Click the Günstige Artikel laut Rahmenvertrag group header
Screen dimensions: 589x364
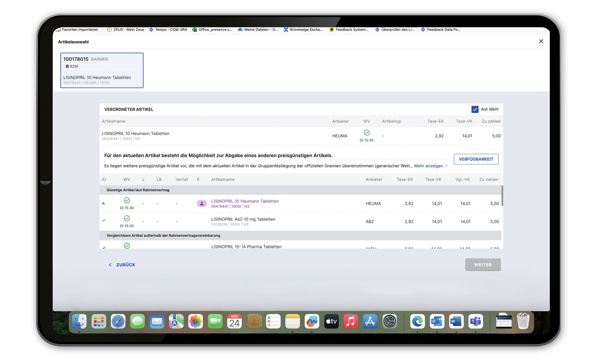300,190
